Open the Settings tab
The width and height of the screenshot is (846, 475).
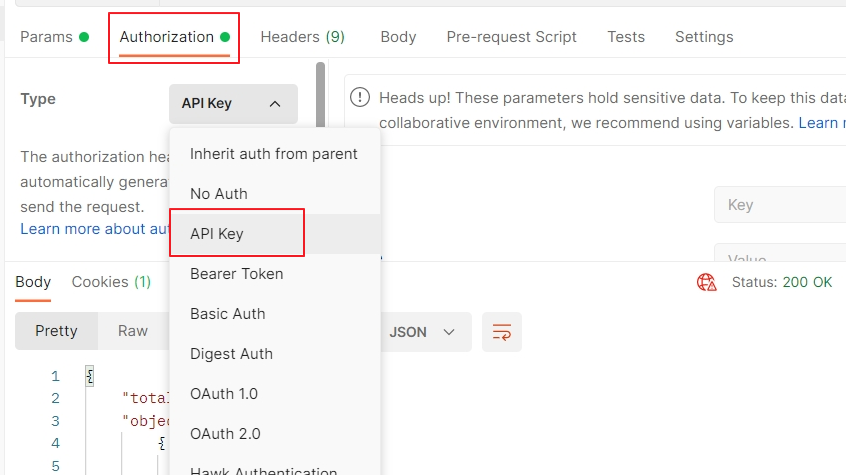point(704,37)
